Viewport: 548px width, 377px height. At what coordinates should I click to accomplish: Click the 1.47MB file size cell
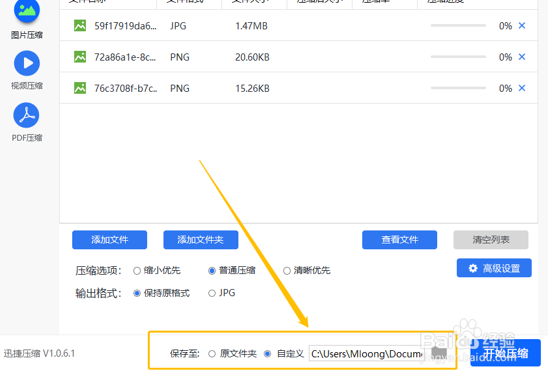(x=251, y=26)
